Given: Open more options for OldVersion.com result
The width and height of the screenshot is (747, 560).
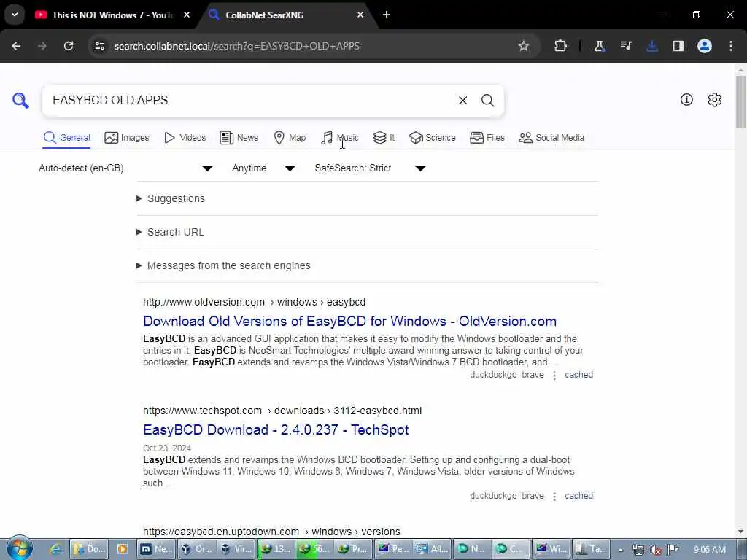Looking at the screenshot, I should 554,376.
